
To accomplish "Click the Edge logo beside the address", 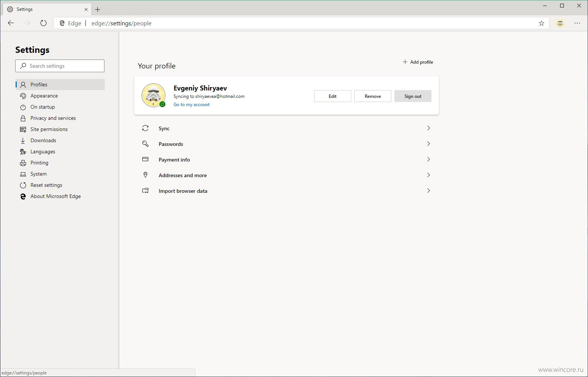I will coord(62,23).
